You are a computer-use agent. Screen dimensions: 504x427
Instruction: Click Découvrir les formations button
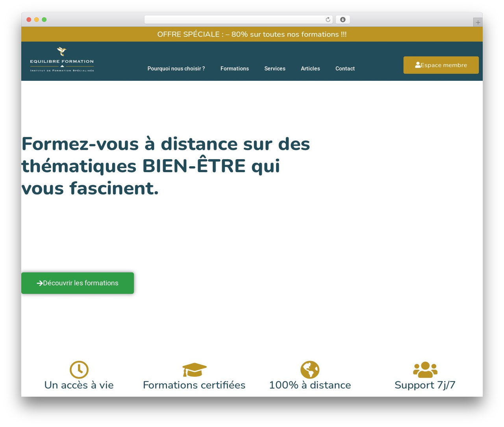pos(78,283)
